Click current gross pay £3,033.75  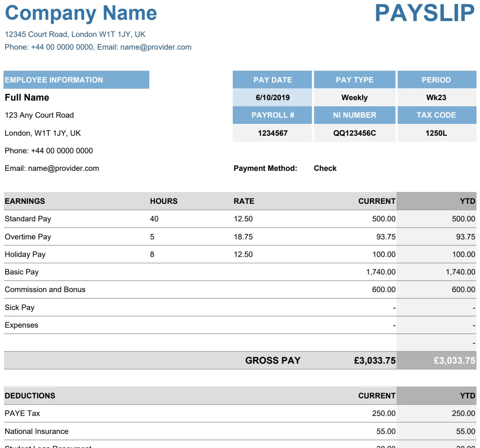[375, 361]
